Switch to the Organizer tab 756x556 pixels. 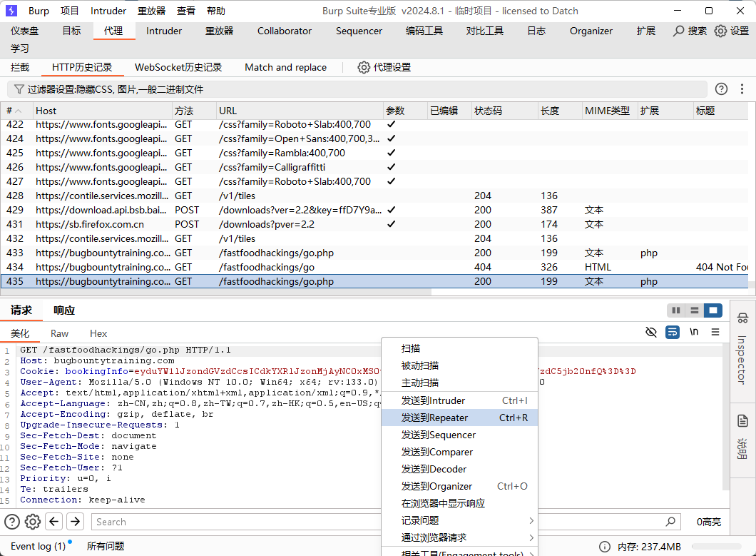(x=591, y=31)
